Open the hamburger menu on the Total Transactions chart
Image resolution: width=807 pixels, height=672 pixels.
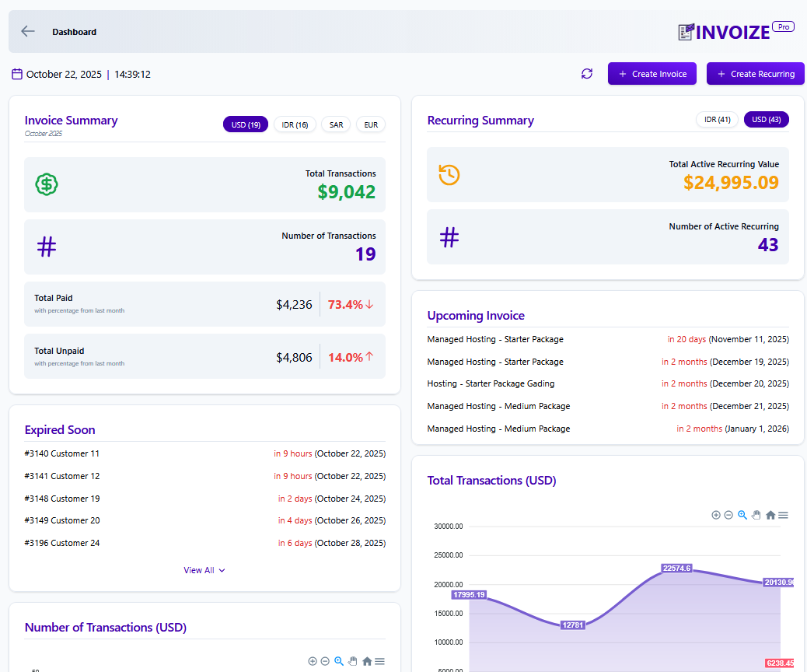[782, 514]
